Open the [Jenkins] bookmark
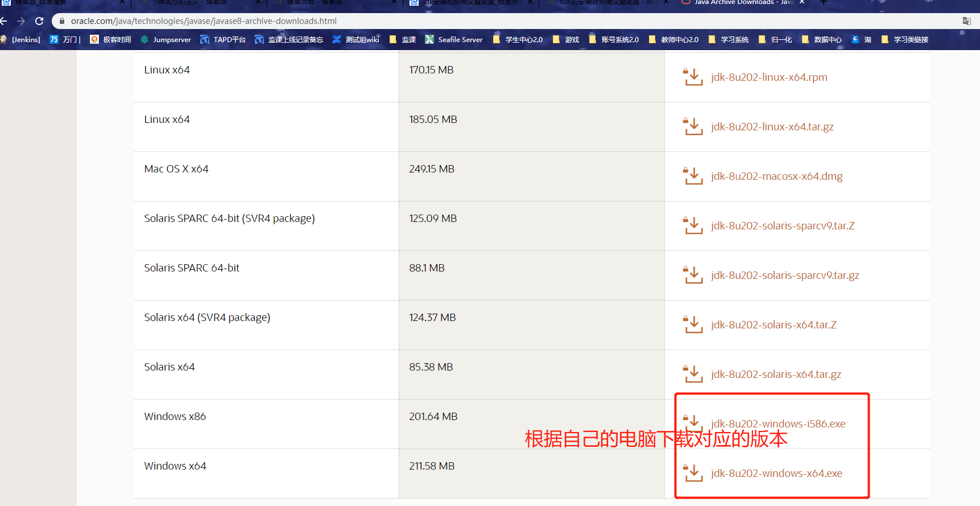Viewport: 980px width, 506px height. 21,39
